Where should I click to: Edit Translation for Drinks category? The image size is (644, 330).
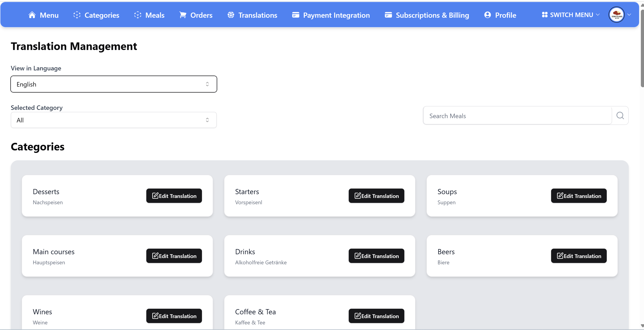pos(376,256)
